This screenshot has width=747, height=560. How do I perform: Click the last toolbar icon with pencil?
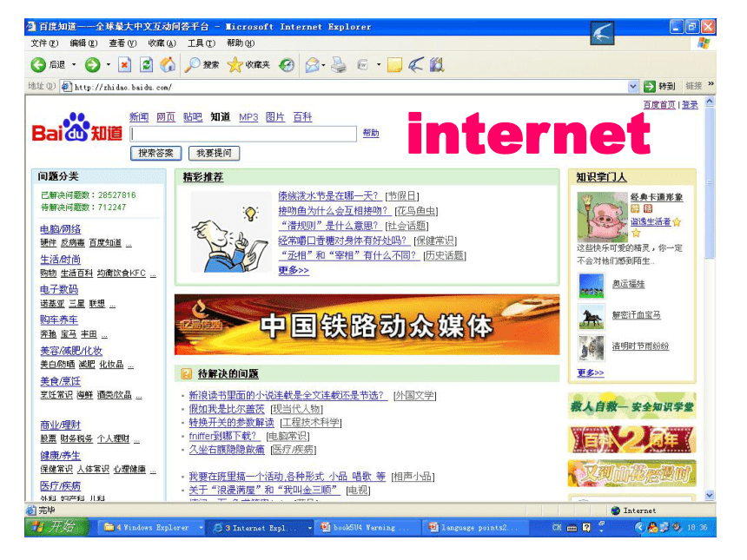pos(437,65)
